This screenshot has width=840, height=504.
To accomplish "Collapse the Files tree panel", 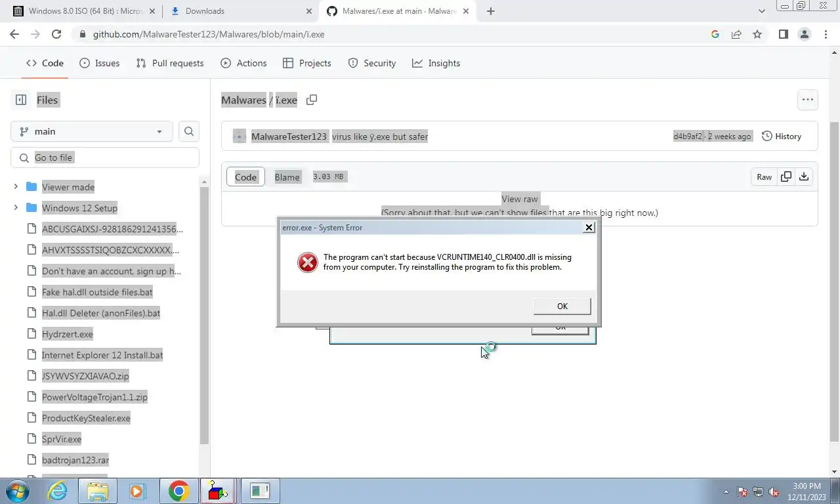I will click(21, 100).
